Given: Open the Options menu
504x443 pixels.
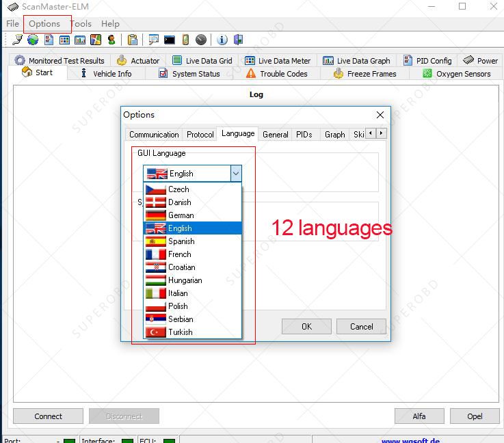Looking at the screenshot, I should click(x=44, y=24).
